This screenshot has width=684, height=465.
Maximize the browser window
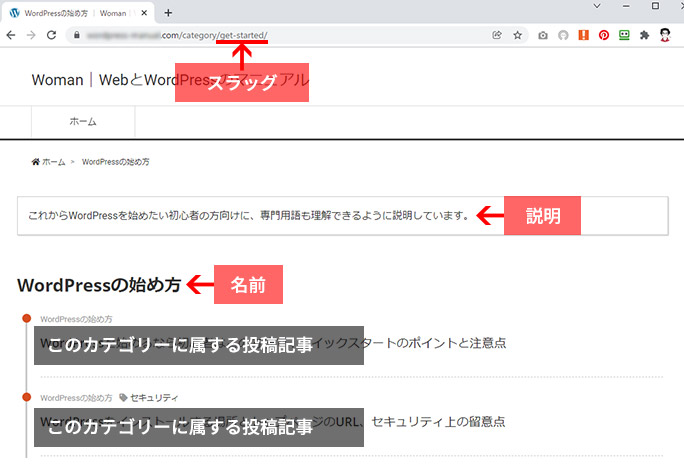[x=655, y=6]
